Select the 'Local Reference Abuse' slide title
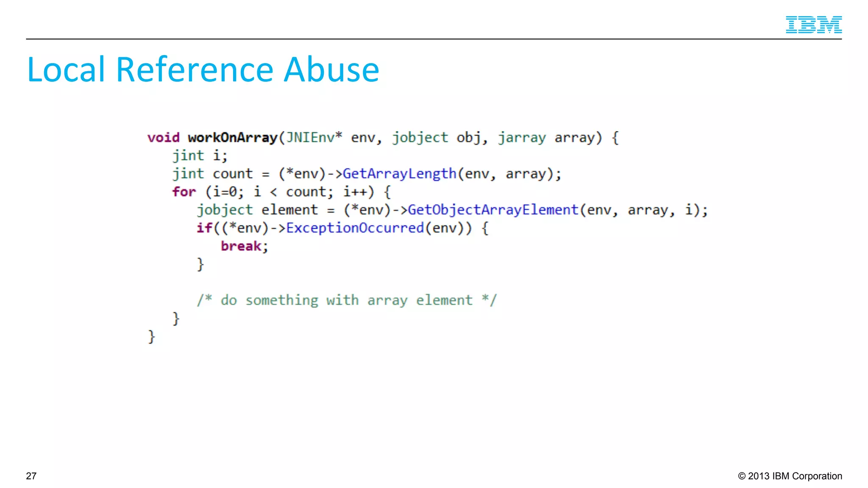 pyautogui.click(x=203, y=69)
